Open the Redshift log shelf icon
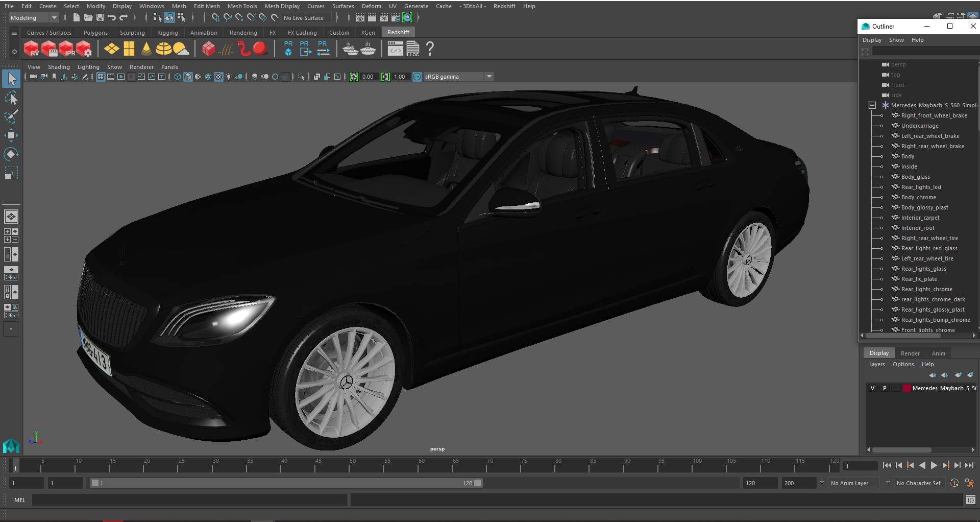 [x=413, y=49]
